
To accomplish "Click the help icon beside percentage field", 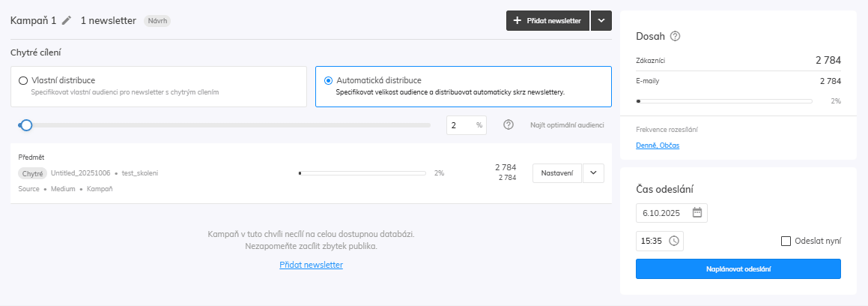I will pos(509,125).
